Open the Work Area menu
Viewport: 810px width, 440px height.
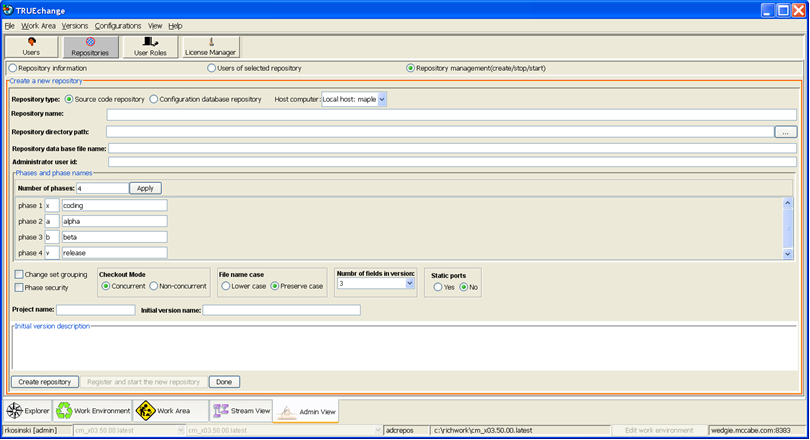(x=38, y=26)
